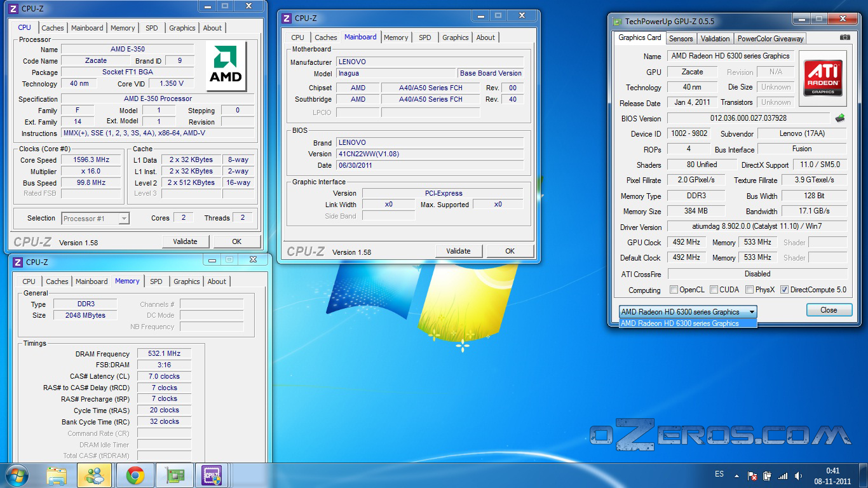
Task: Click the Core Speed 1596.3 MHz value
Action: tap(92, 160)
